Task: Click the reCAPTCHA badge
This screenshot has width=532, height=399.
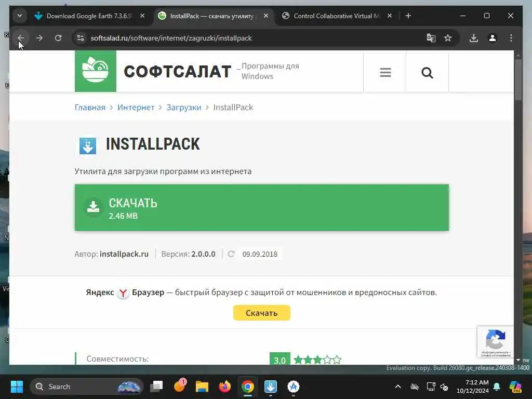Action: tap(495, 342)
